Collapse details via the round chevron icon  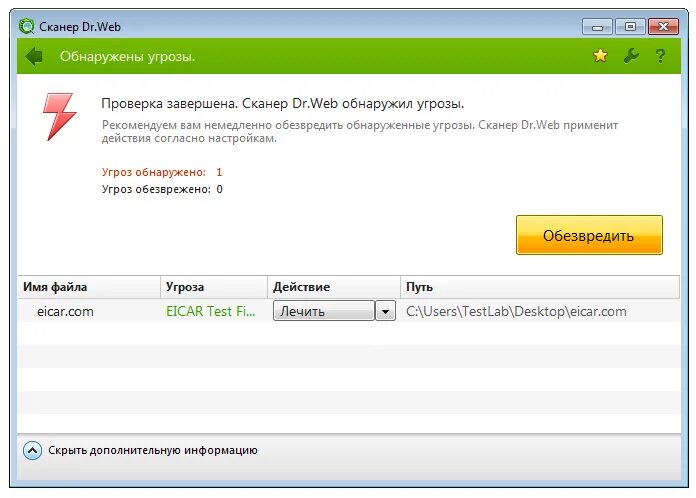tap(32, 451)
